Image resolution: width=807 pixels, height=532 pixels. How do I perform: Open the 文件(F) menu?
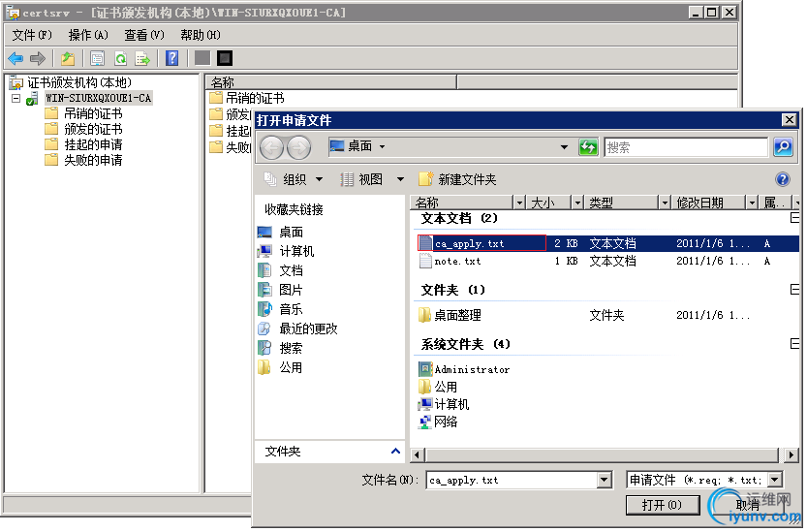click(x=32, y=35)
